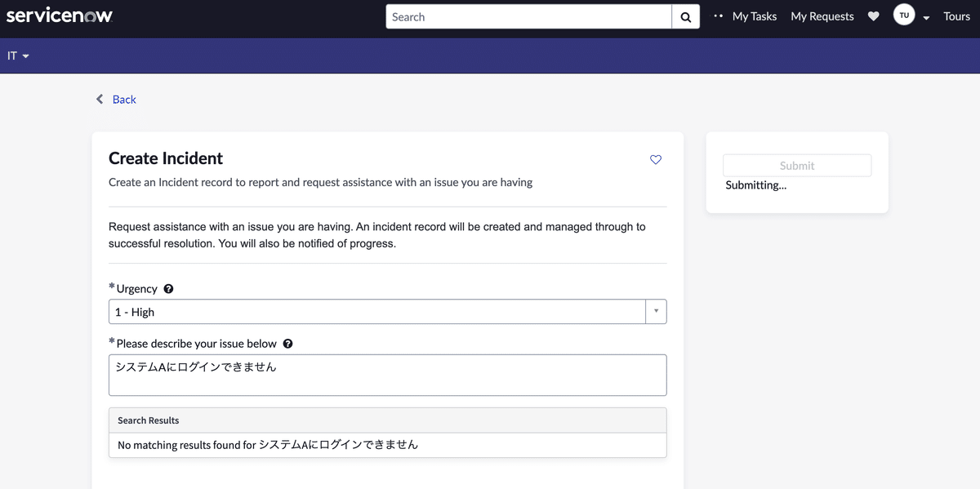980x489 pixels.
Task: Open the header favorites heart icon
Action: pos(874,16)
